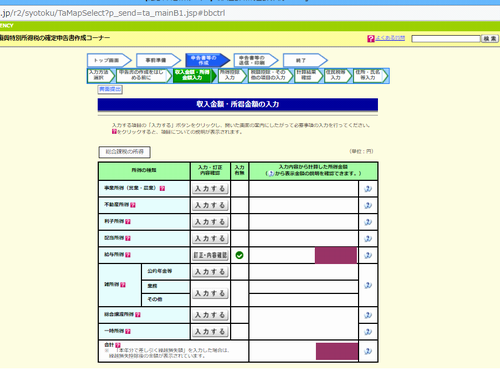
Task: Go to トップ画面 step
Action: click(109, 60)
